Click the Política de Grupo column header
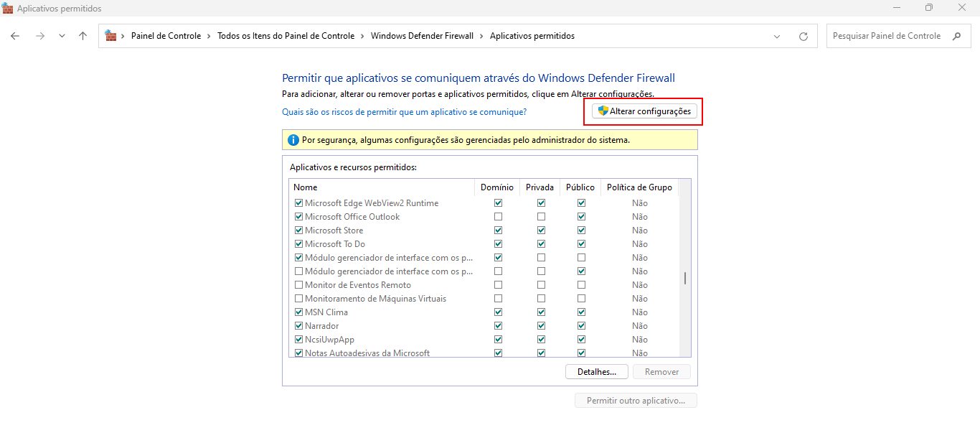 coord(639,187)
